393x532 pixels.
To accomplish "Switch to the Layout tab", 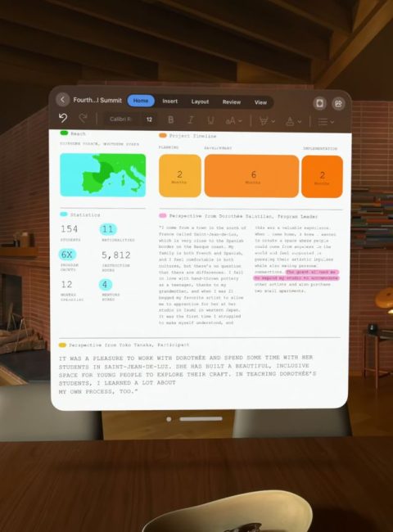I will [x=200, y=101].
